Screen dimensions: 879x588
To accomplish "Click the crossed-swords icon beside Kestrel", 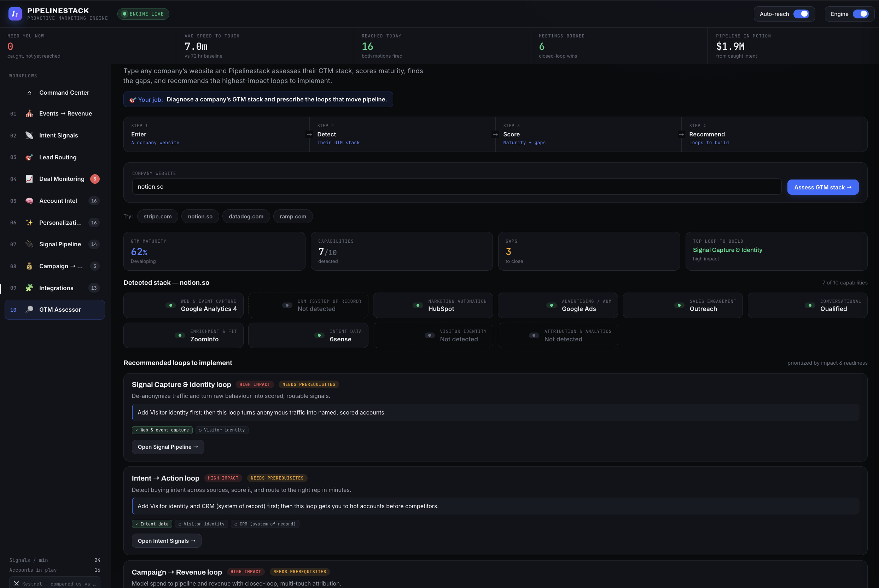I will click(17, 583).
